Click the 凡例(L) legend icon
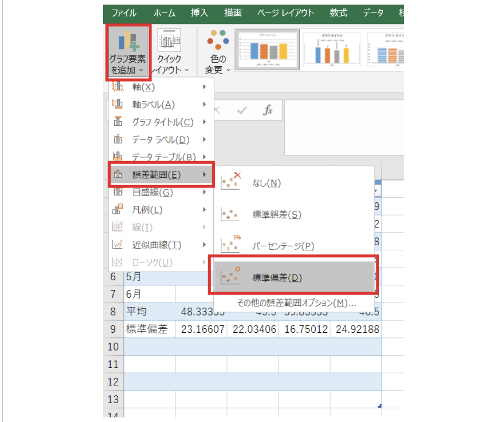The height and width of the screenshot is (422, 504). (x=118, y=209)
